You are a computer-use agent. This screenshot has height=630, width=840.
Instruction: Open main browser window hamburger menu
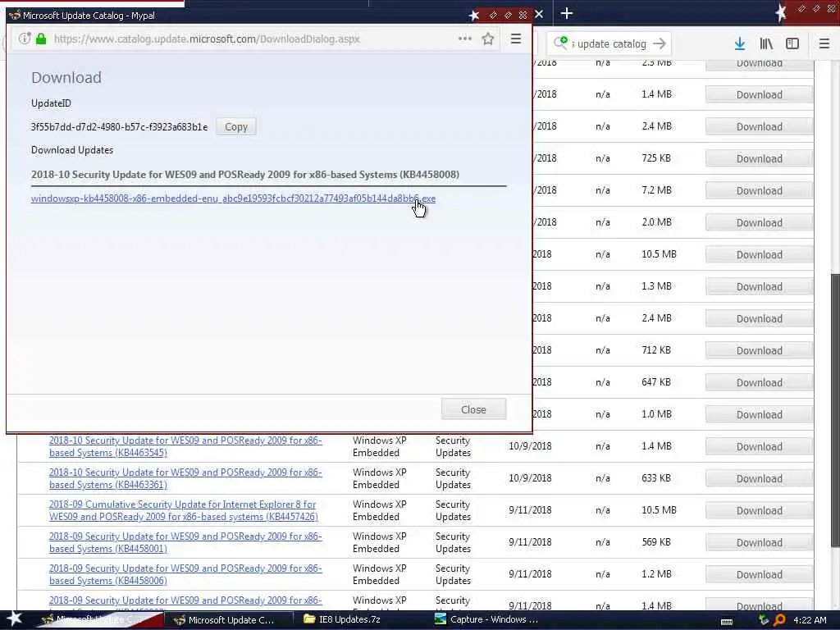tap(824, 43)
